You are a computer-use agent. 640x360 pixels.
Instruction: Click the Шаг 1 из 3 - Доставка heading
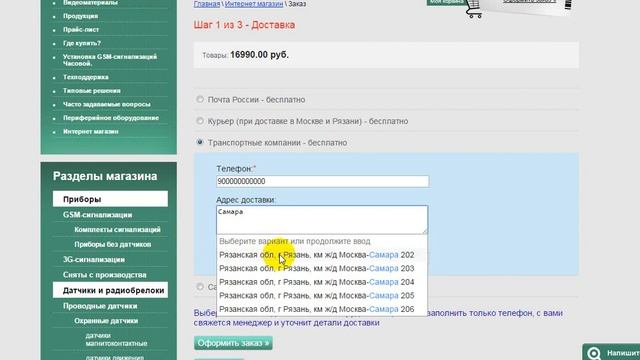[244, 25]
